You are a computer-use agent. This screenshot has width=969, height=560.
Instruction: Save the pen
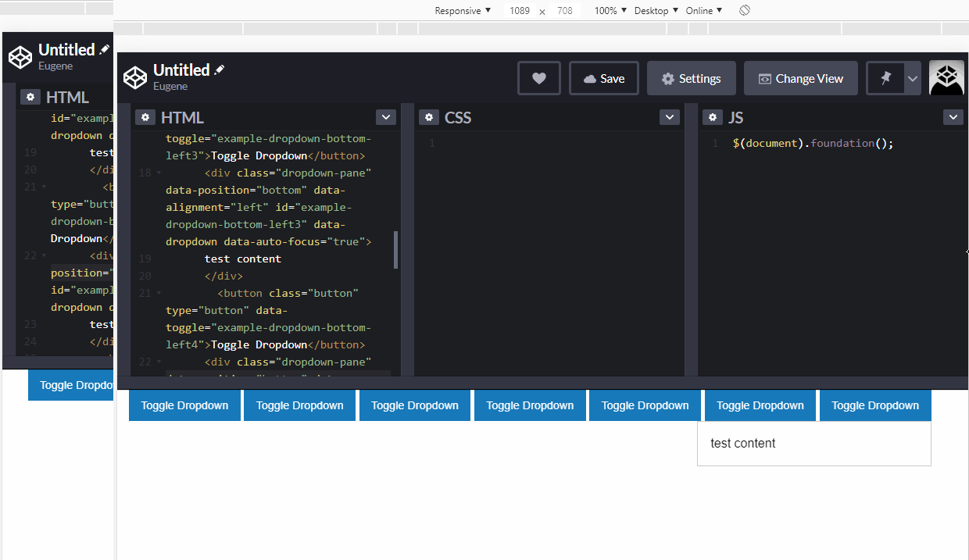[x=604, y=78]
